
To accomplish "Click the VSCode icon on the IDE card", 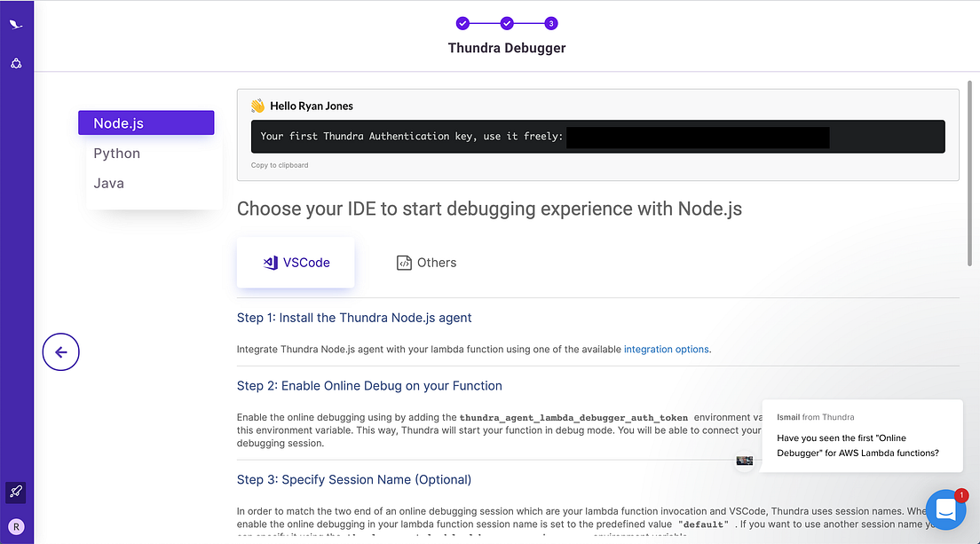I will point(269,262).
